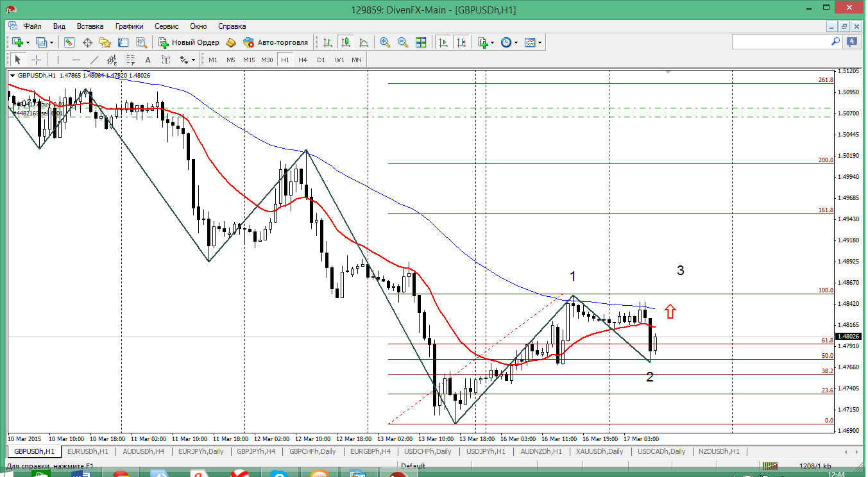Switch to the EURUSDh,H1 chart tab
The height and width of the screenshot is (477, 868).
pos(88,451)
